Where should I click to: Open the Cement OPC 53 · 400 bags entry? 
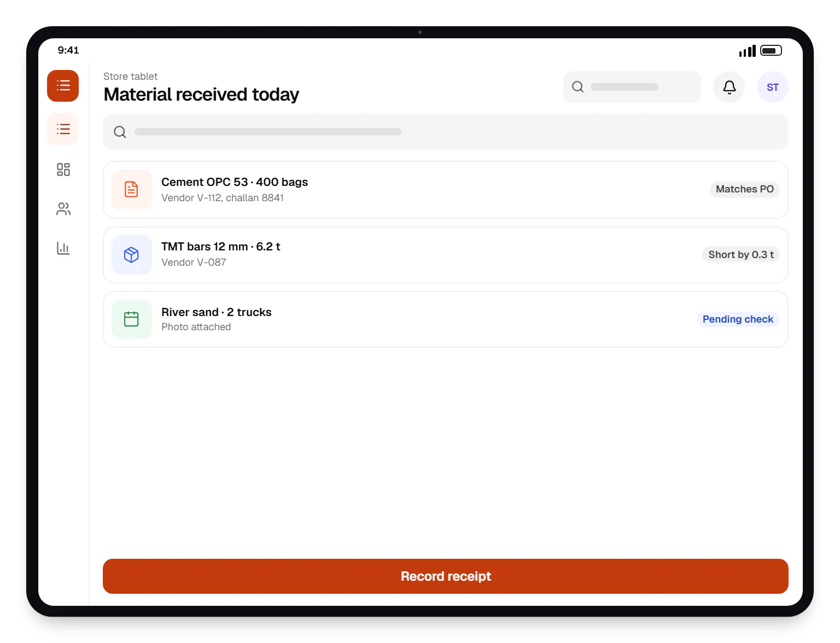(446, 190)
